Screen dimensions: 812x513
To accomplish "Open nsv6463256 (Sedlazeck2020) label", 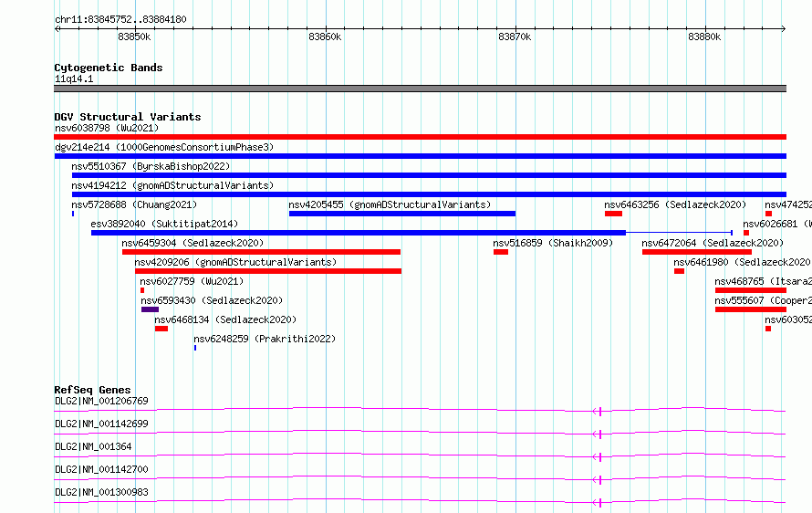I will point(675,204).
